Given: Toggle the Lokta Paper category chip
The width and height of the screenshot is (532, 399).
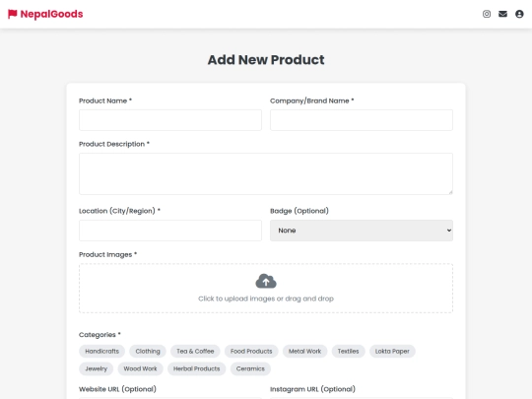Looking at the screenshot, I should pyautogui.click(x=392, y=351).
